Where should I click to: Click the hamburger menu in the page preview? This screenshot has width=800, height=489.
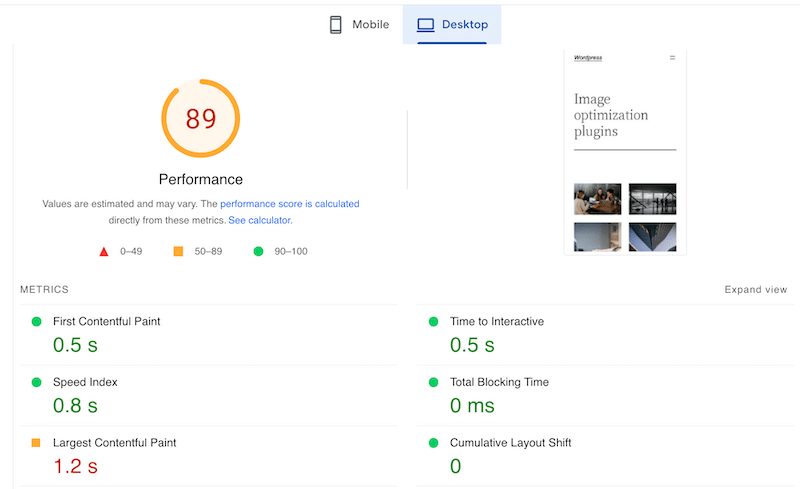coord(672,58)
